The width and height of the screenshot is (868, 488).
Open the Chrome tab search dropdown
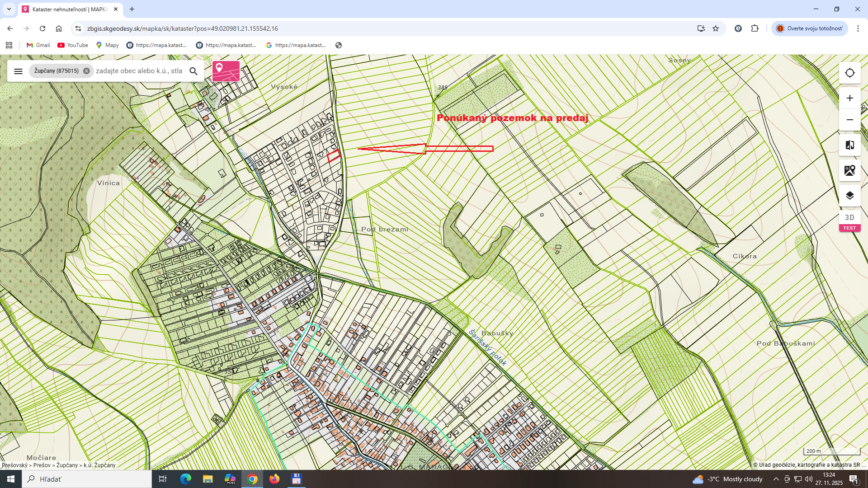[x=9, y=9]
